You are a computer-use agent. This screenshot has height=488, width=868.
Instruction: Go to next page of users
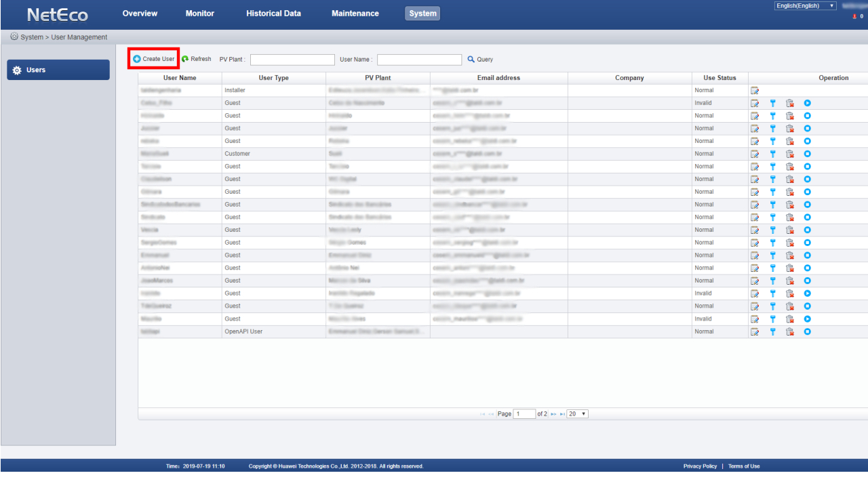point(553,414)
